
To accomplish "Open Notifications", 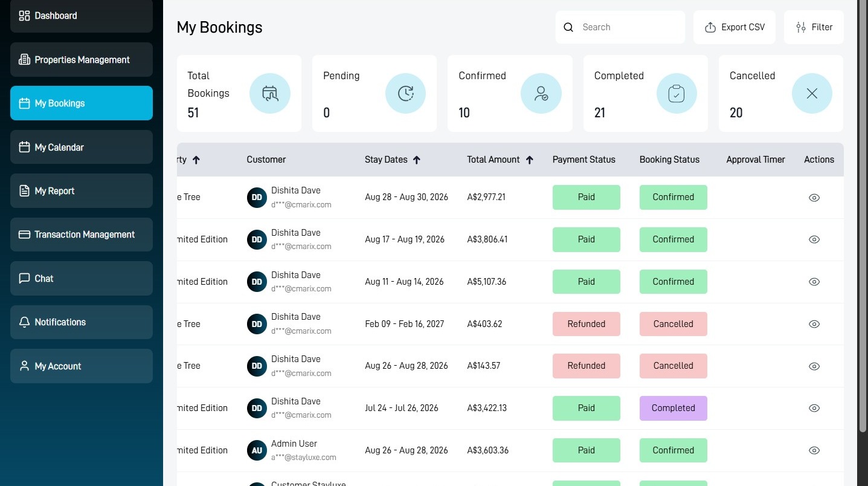I will [82, 322].
